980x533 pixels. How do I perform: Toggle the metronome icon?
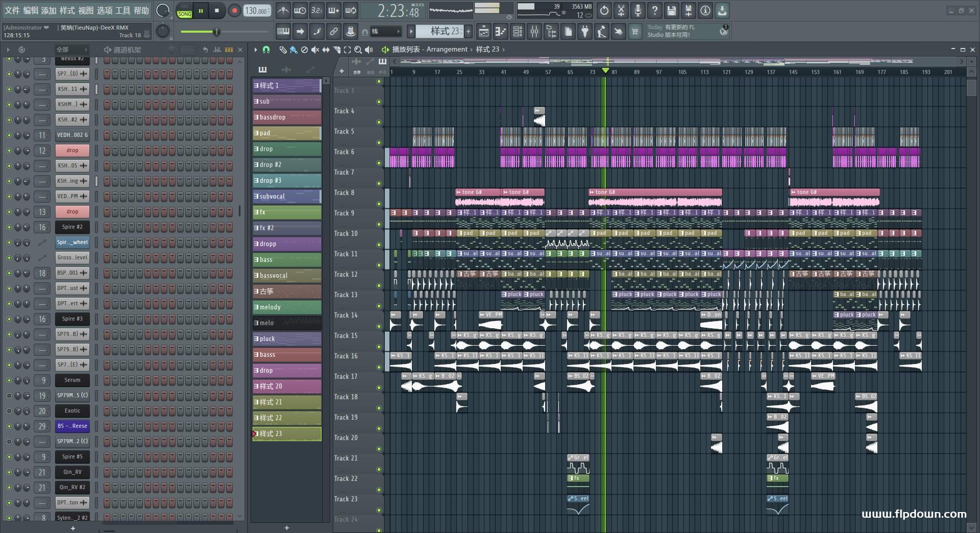pyautogui.click(x=283, y=11)
